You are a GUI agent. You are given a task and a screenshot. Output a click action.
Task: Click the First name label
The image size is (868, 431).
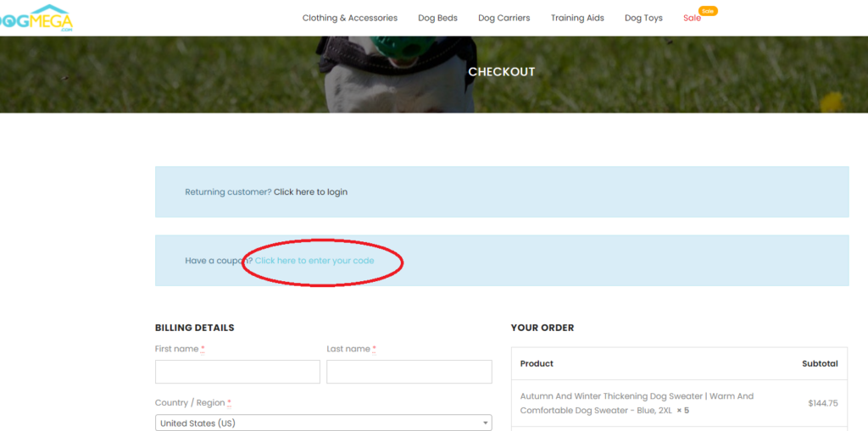pyautogui.click(x=180, y=349)
